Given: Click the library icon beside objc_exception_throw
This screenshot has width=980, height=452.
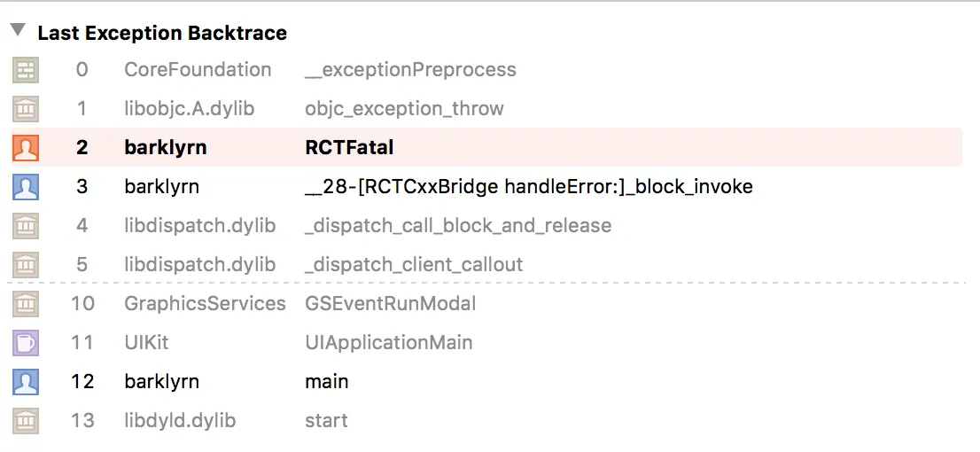Looking at the screenshot, I should [26, 109].
